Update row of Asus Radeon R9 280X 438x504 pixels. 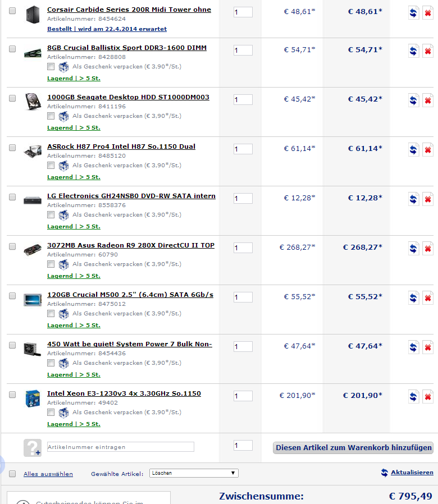413,249
